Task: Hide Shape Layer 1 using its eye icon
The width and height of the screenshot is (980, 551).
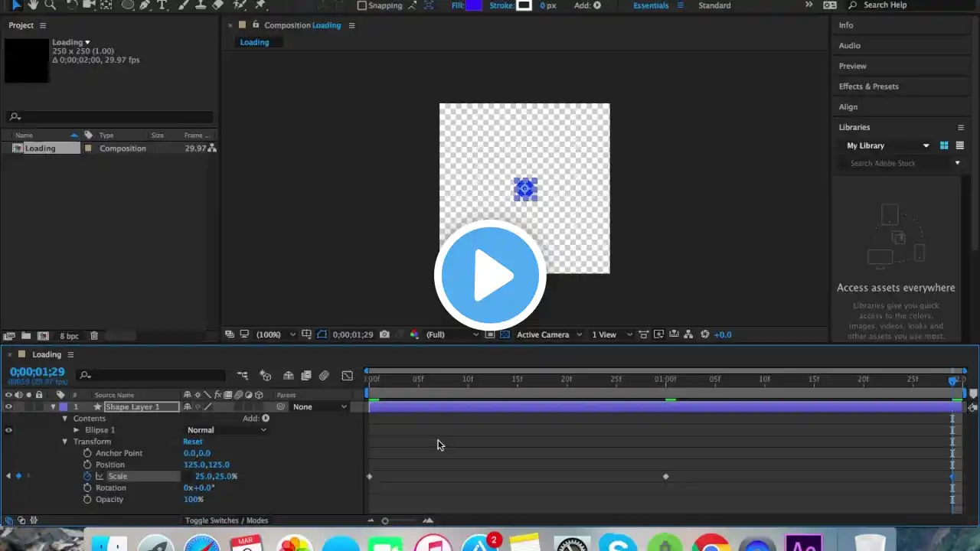Action: point(8,406)
